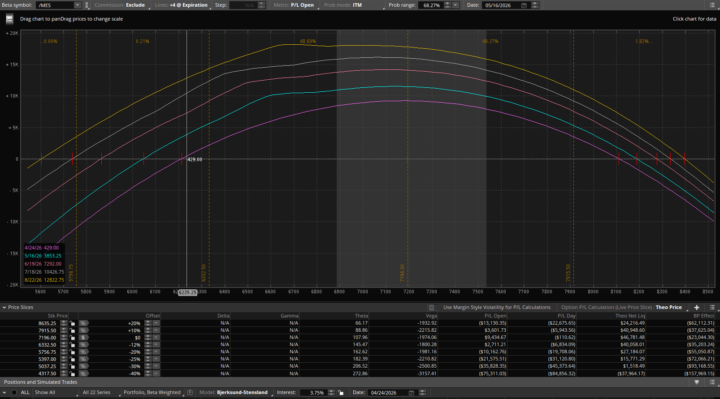Open the Prob range dropdown arrow
The image size is (720, 399).
point(455,5)
